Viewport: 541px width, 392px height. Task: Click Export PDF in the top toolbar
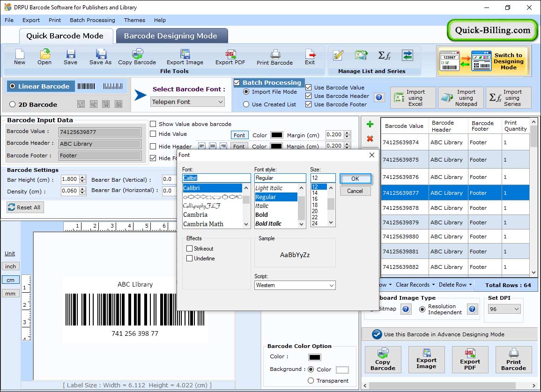(230, 57)
